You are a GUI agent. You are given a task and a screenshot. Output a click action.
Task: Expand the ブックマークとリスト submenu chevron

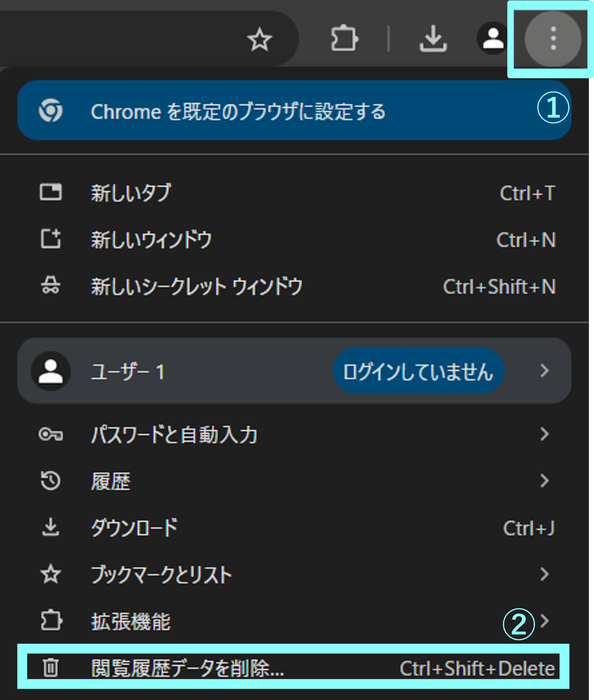pyautogui.click(x=544, y=574)
